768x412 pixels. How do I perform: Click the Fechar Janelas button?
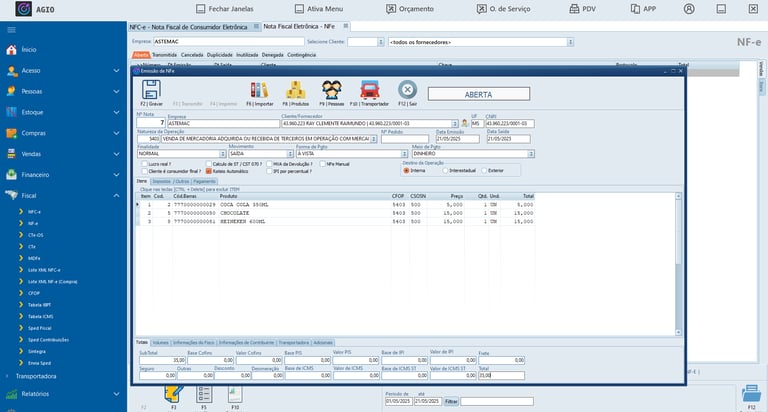pos(225,9)
